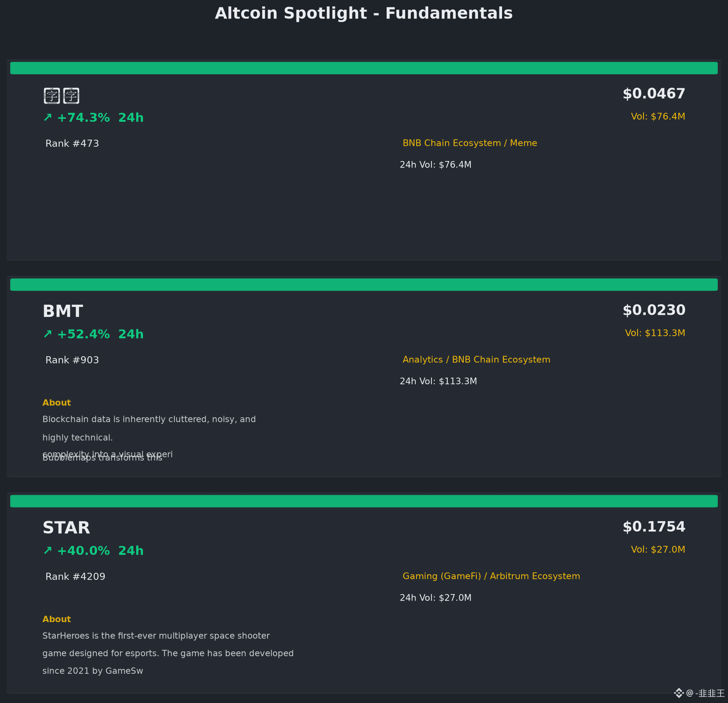
Task: Select the STAR token name
Action: click(x=66, y=528)
